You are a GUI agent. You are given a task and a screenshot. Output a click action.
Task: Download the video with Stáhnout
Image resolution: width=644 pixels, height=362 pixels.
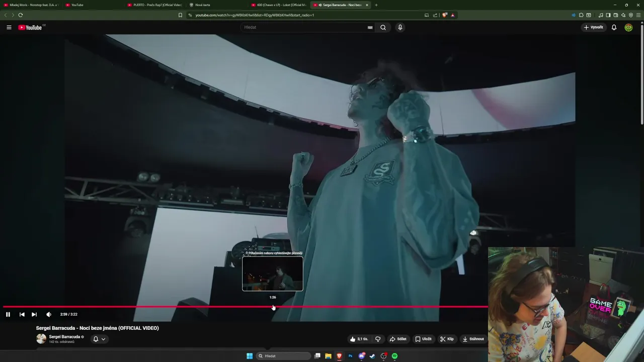(473, 339)
